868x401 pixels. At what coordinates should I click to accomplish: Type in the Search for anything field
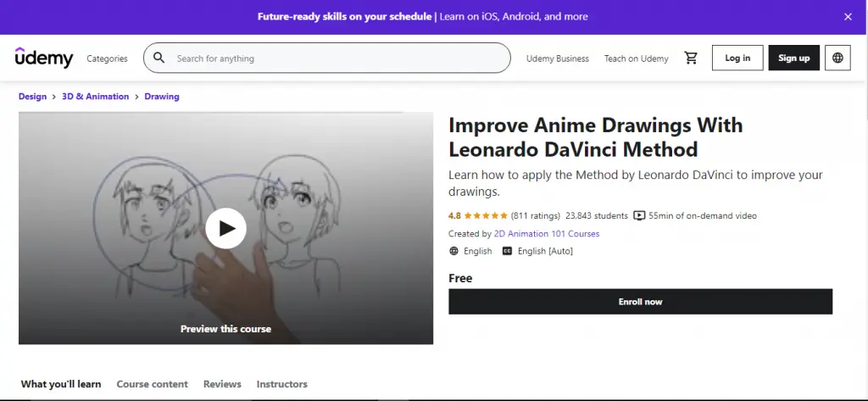click(x=339, y=58)
